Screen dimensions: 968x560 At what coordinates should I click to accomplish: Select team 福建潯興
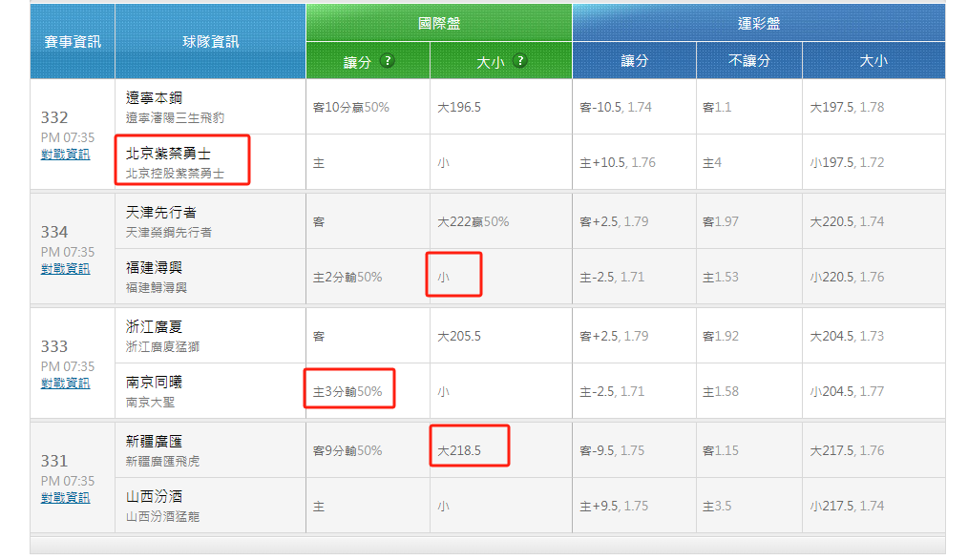155,268
